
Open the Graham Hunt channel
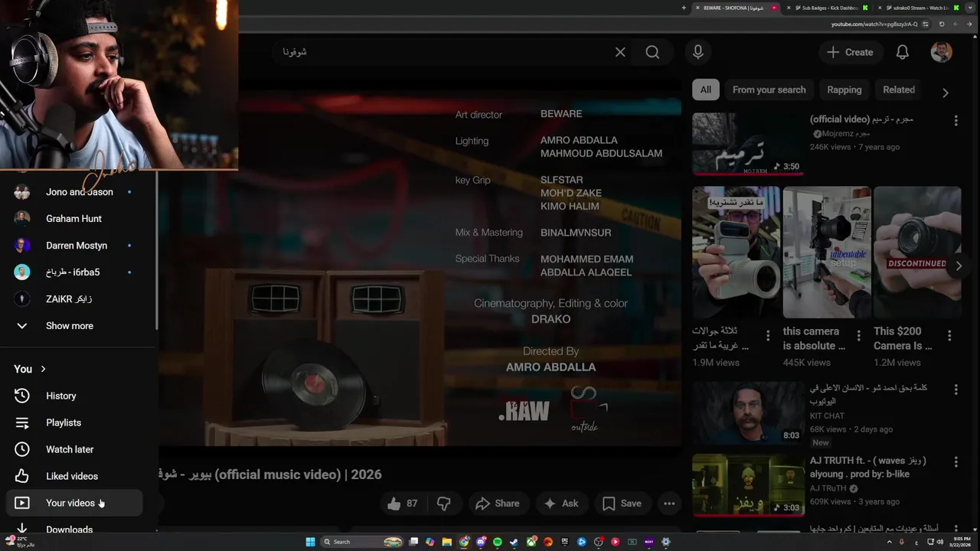tap(73, 219)
